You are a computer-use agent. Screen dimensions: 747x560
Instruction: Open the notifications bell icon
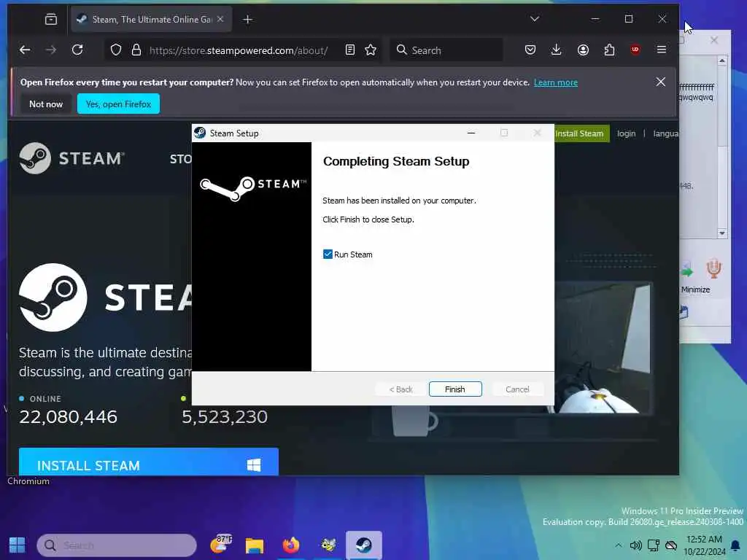[735, 545]
